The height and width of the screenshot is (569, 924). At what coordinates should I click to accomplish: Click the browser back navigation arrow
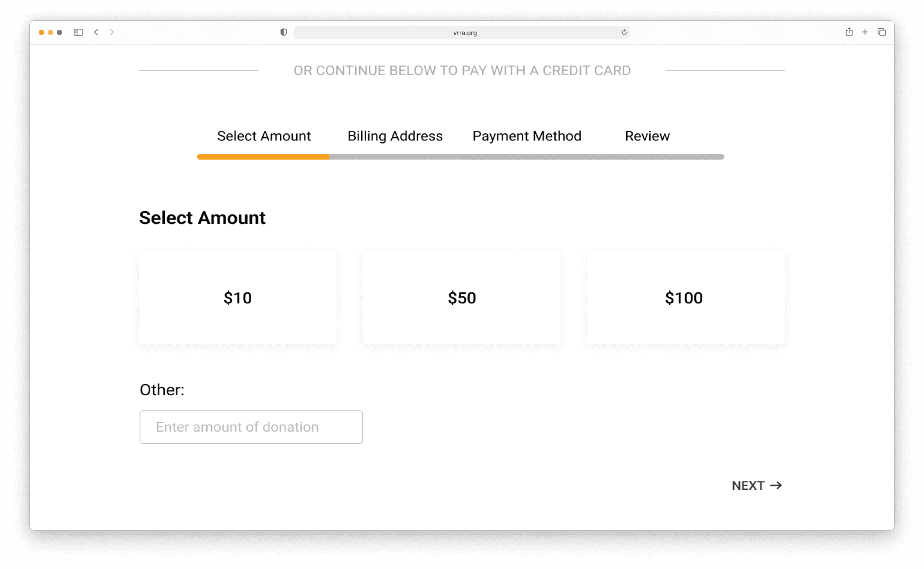[x=97, y=32]
